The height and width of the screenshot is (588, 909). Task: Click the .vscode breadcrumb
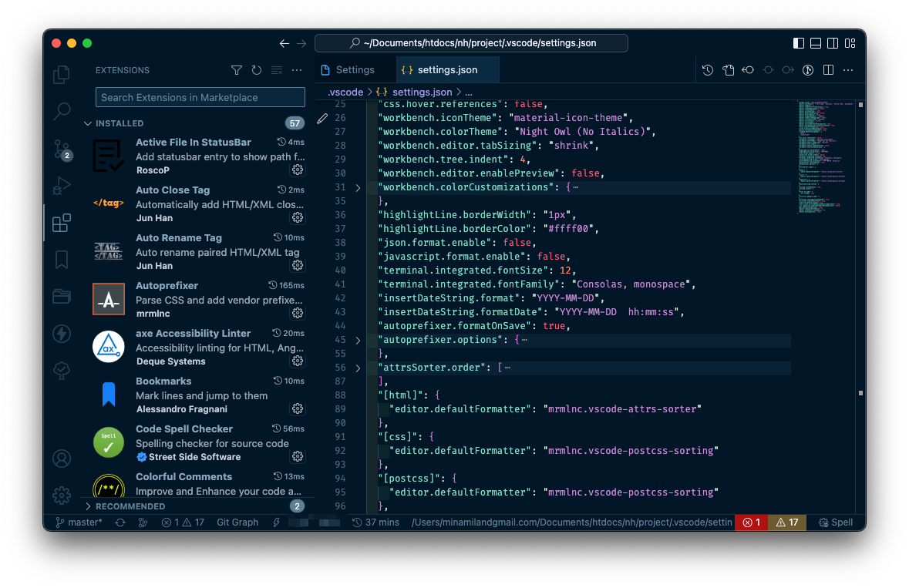point(345,92)
